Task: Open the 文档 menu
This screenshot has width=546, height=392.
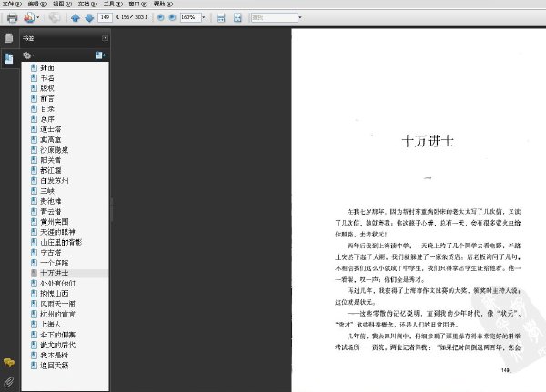Action: click(x=87, y=4)
